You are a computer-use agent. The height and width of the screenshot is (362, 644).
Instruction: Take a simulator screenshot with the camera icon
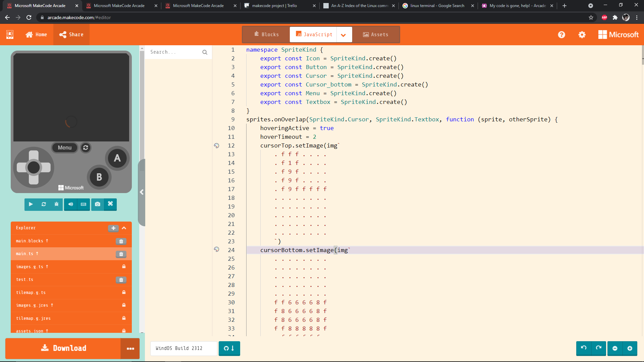(x=97, y=204)
